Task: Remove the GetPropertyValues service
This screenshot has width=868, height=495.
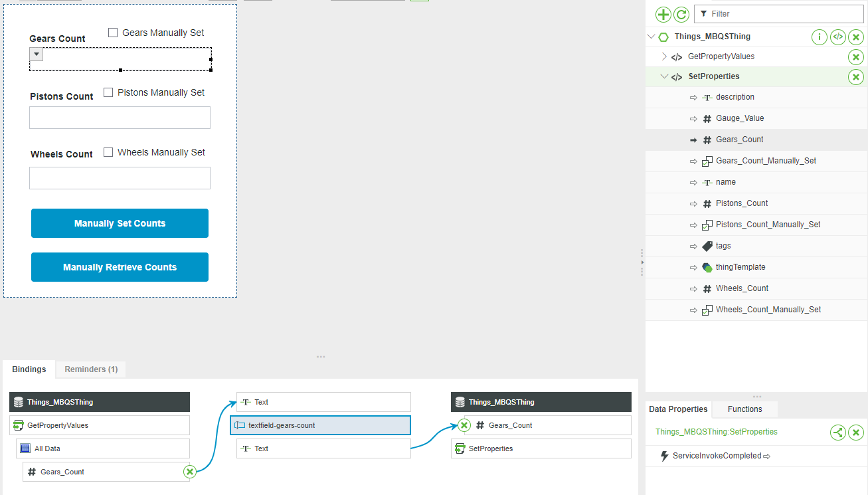Action: click(x=856, y=56)
